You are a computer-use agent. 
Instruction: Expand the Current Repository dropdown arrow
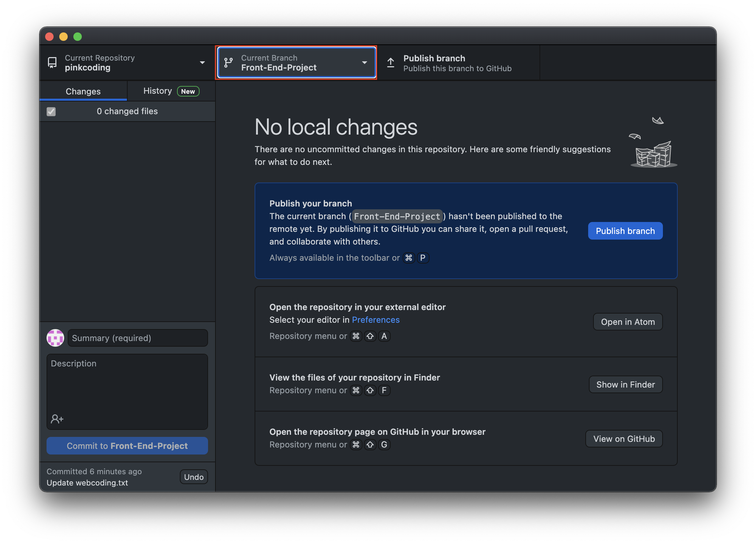point(202,63)
